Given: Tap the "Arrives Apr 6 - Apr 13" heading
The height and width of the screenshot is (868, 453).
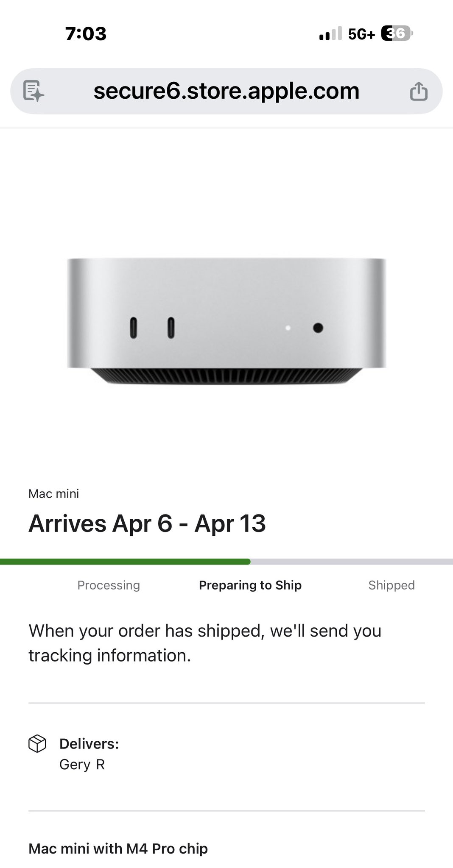Looking at the screenshot, I should (x=147, y=523).
